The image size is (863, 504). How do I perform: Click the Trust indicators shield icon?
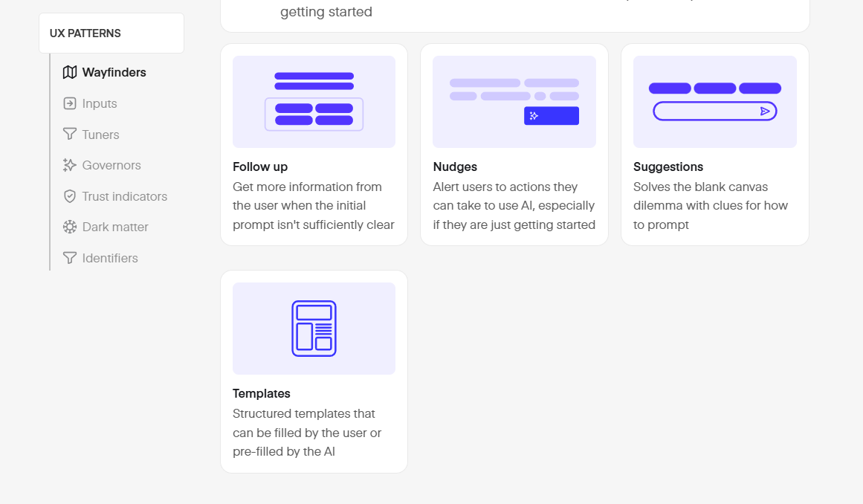pyautogui.click(x=70, y=196)
